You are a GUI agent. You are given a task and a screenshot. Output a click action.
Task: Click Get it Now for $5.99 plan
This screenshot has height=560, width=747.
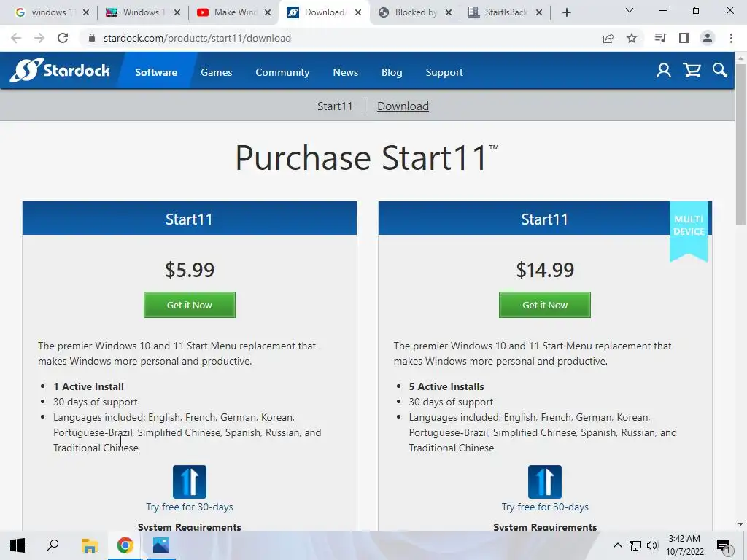coord(190,305)
